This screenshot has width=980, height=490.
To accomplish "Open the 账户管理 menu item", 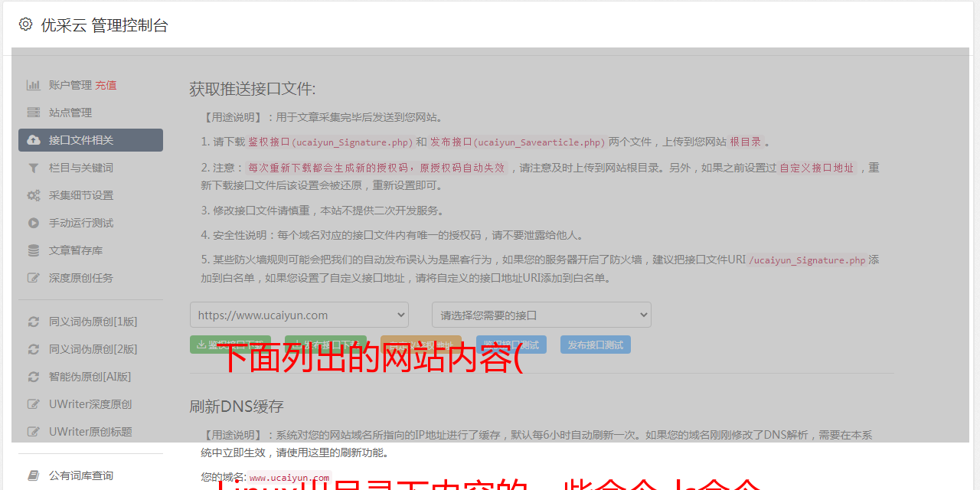I will point(90,85).
